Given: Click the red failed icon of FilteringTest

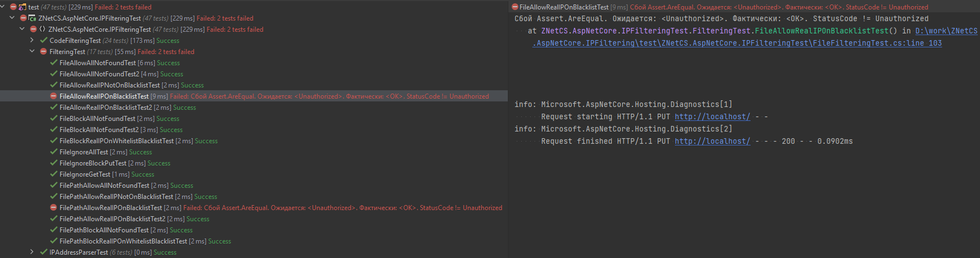Looking at the screenshot, I should pos(43,51).
